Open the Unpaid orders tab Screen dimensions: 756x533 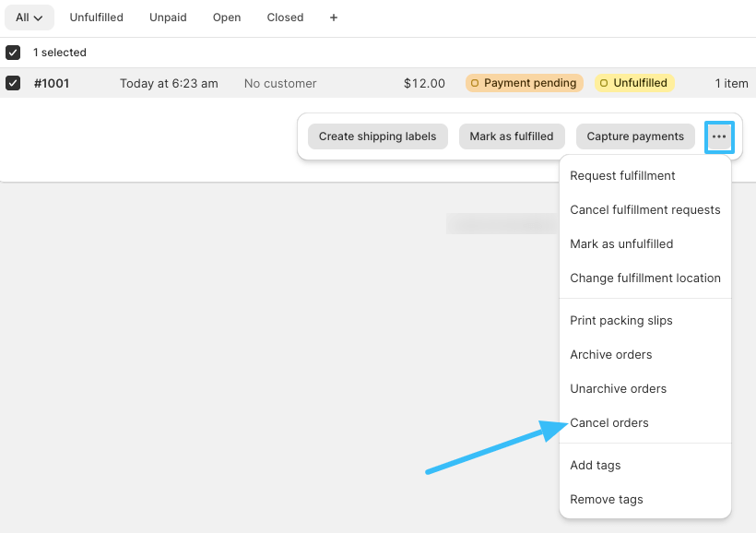168,17
